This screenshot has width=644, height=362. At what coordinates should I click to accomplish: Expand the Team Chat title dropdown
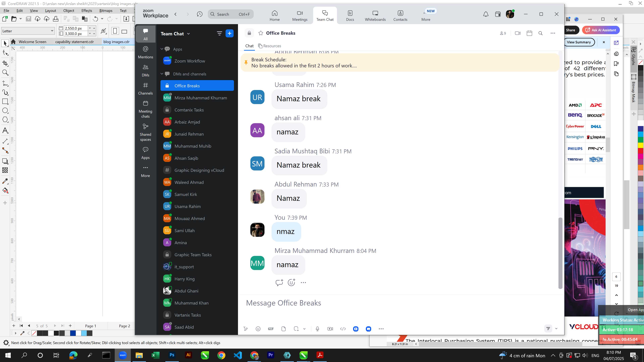tap(189, 34)
